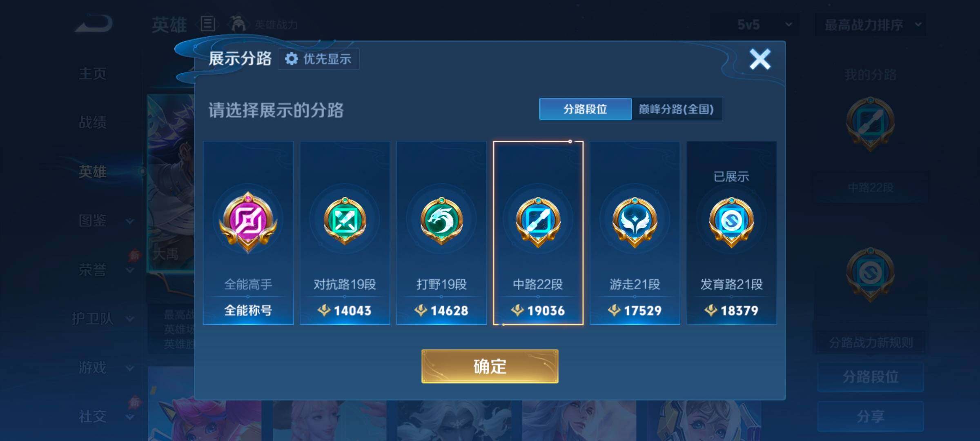Go to 主页 sidebar item
The image size is (980, 441).
pos(93,73)
